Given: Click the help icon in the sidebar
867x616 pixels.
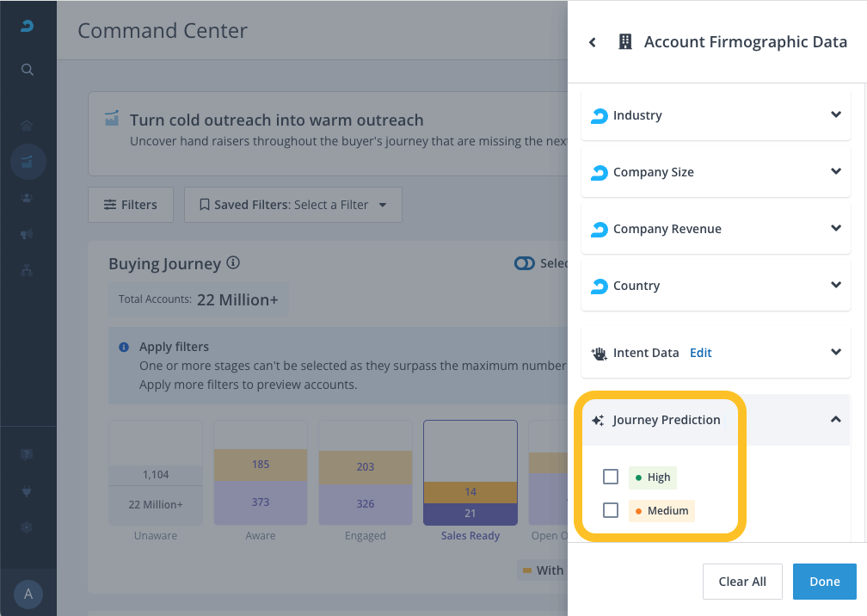Looking at the screenshot, I should [x=28, y=455].
